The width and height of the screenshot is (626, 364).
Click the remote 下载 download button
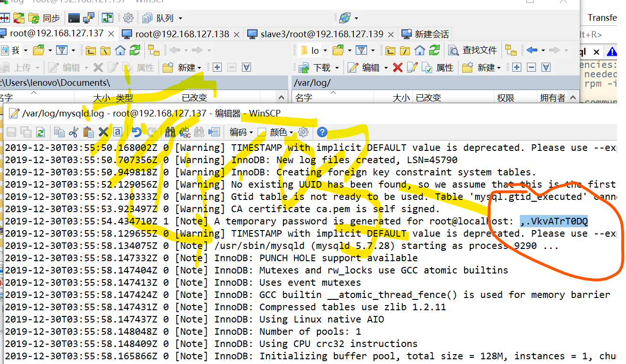coord(316,68)
